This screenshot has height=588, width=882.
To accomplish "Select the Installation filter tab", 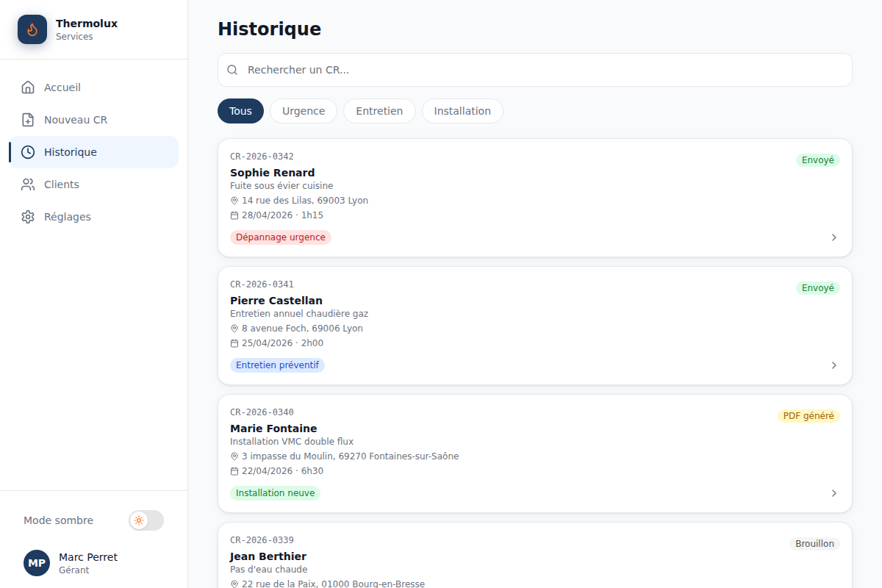I will 462,111.
